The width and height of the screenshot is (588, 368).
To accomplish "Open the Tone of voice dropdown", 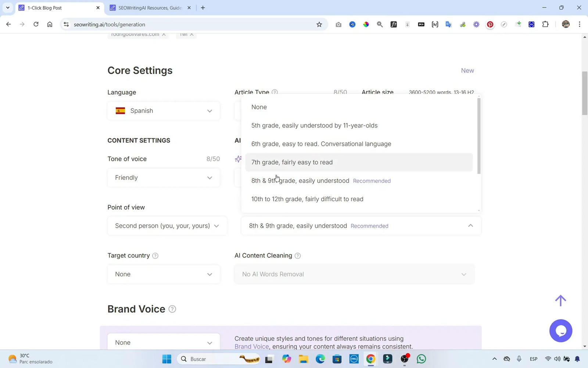I will [x=163, y=177].
